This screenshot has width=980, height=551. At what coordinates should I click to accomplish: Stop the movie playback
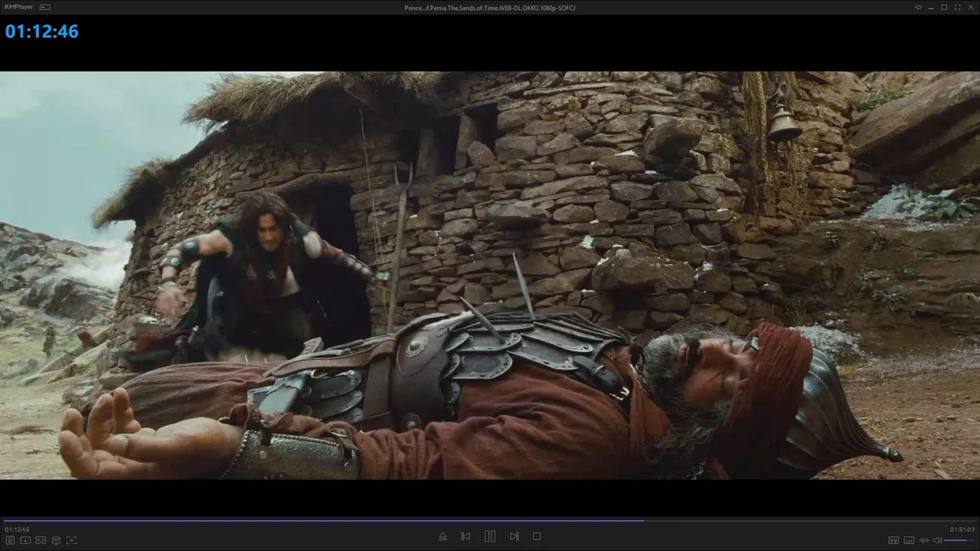pos(537,536)
